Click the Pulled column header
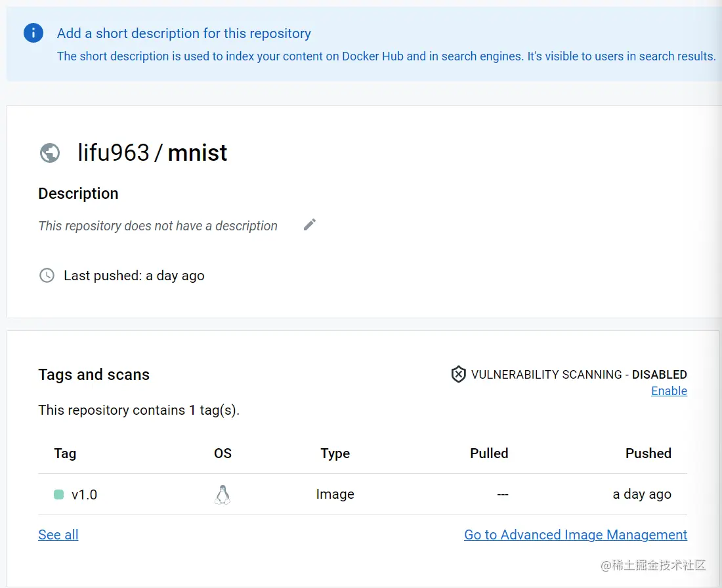The width and height of the screenshot is (722, 588). click(489, 453)
